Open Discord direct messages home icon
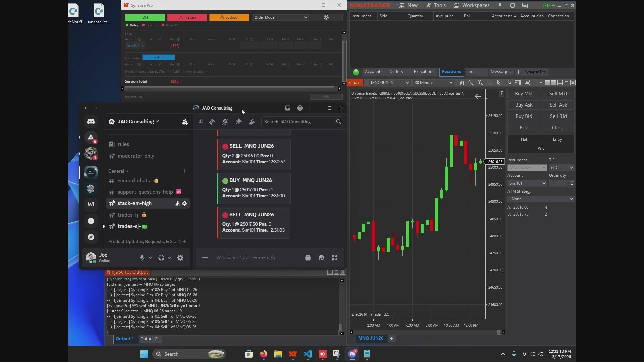 (91, 121)
